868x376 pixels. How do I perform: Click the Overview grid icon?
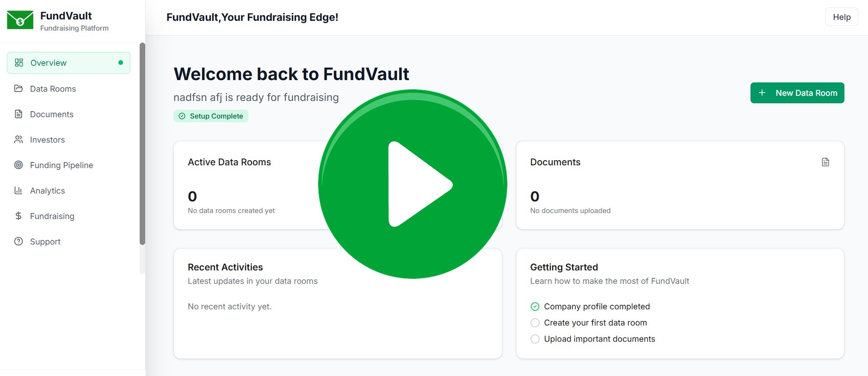click(x=18, y=62)
